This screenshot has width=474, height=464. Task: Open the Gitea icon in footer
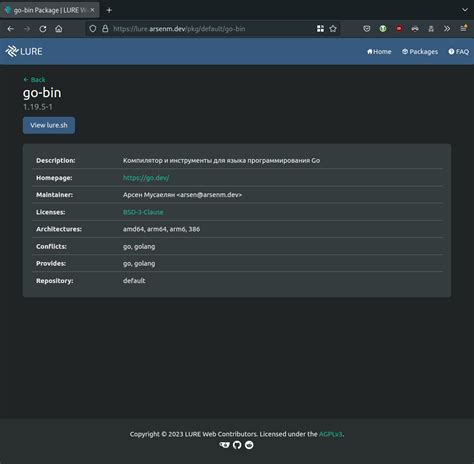[x=225, y=445]
